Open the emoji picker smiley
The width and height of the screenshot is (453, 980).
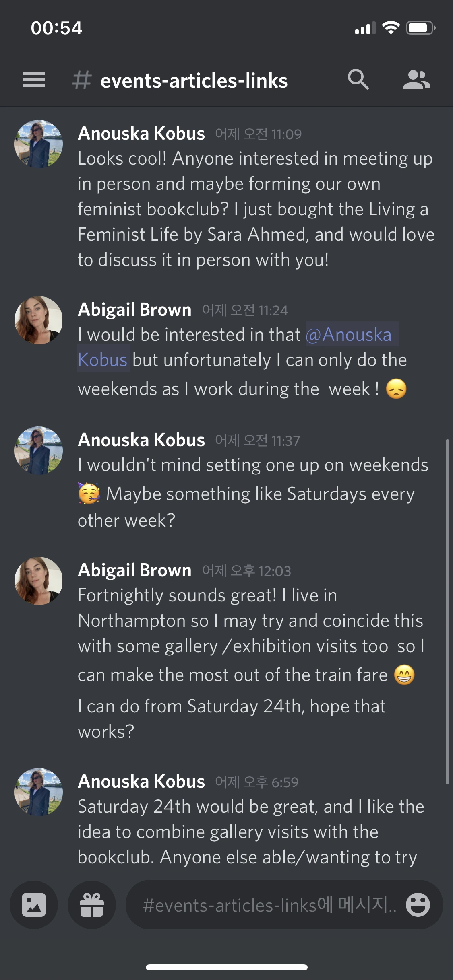click(418, 905)
